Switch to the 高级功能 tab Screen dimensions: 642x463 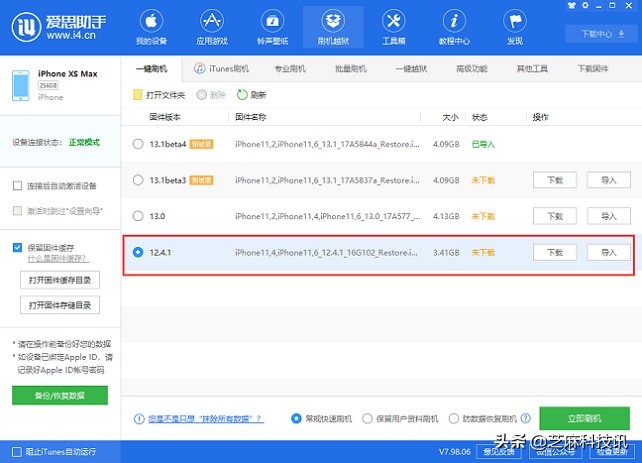tap(472, 68)
